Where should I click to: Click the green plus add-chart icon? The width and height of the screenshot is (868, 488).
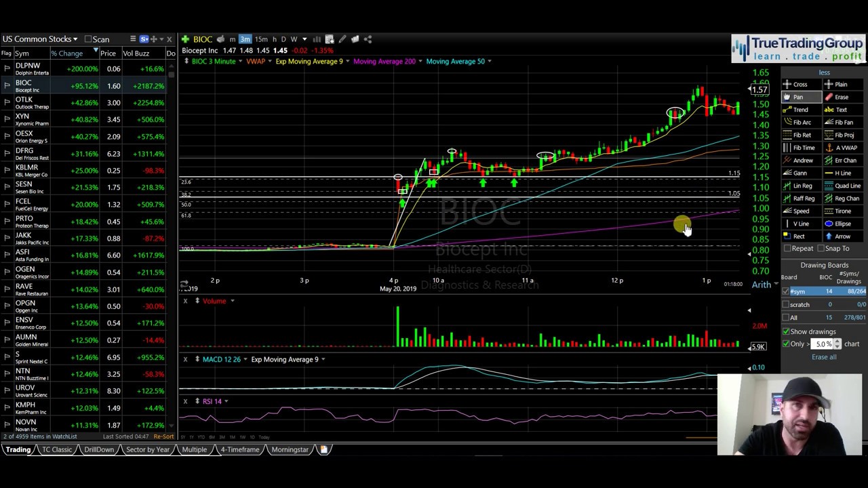(185, 39)
